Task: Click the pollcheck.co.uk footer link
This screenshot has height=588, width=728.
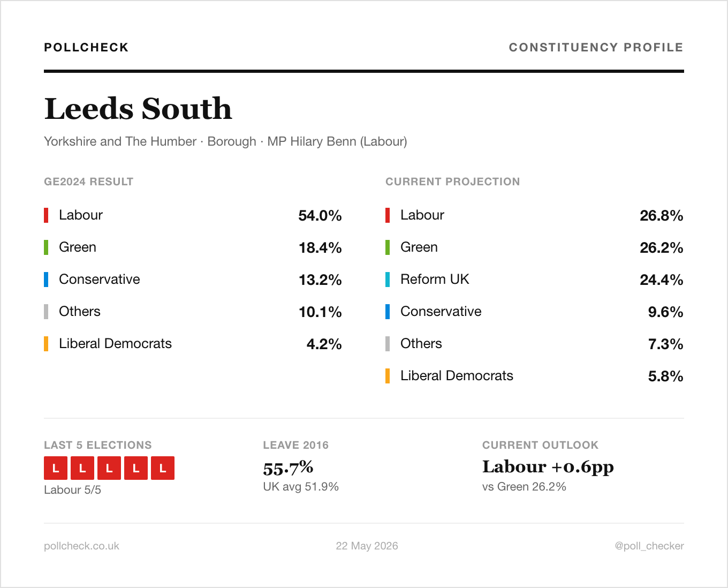Action: coord(81,546)
